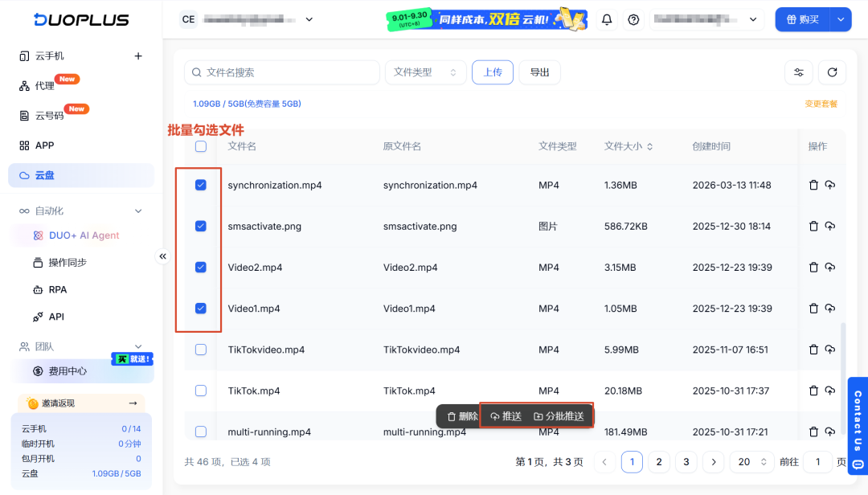Viewport: 868px width, 495px height.
Task: Expand arrow beside 购买 button
Action: pyautogui.click(x=841, y=19)
